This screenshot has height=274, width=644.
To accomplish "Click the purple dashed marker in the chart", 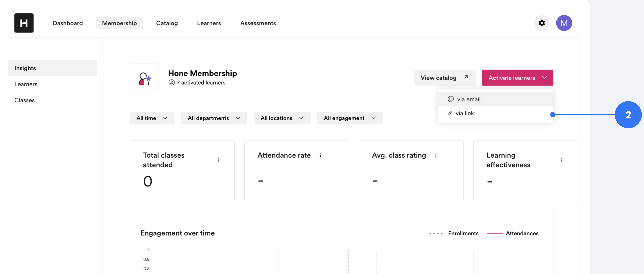I will [348, 261].
